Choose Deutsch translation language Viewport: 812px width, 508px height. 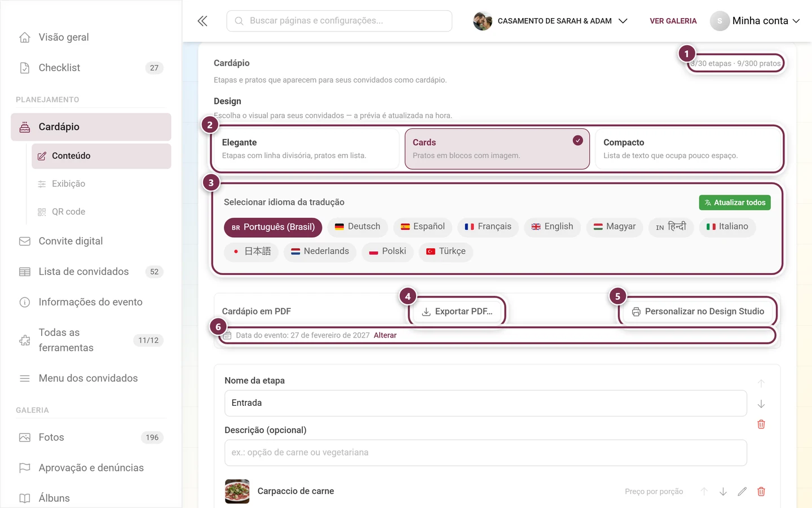click(358, 227)
